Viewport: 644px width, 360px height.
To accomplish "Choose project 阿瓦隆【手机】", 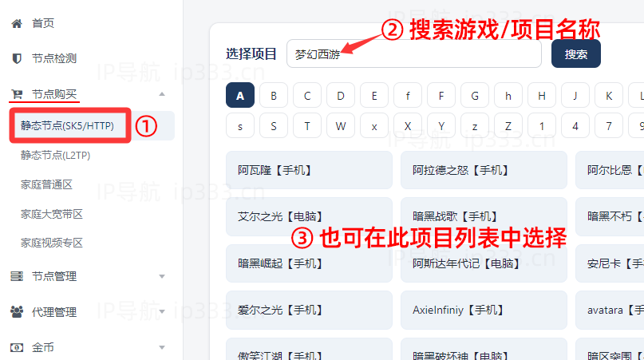I will [310, 170].
